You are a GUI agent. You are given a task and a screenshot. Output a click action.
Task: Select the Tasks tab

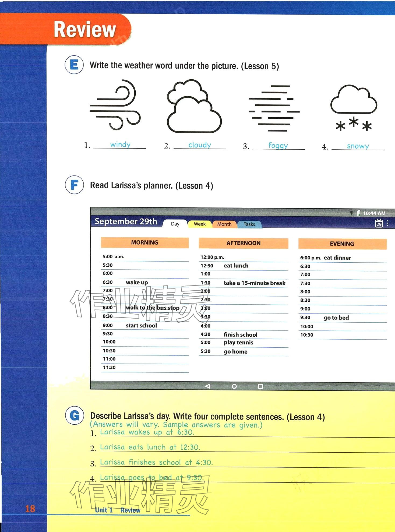pyautogui.click(x=249, y=224)
